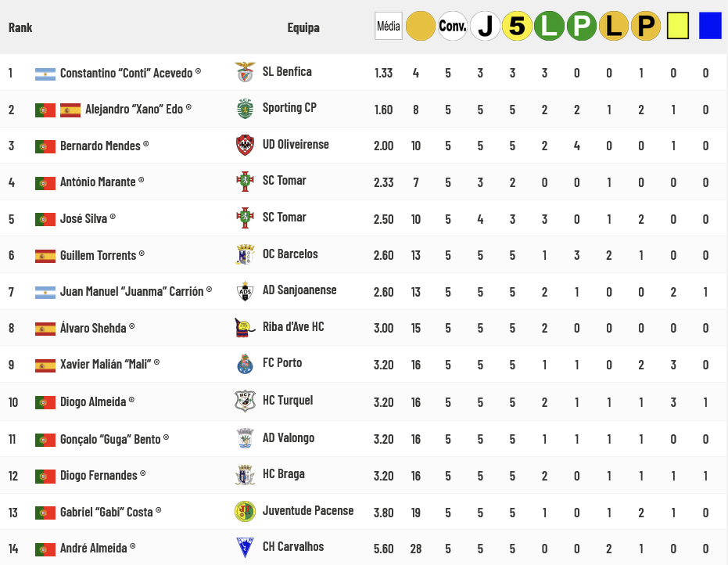This screenshot has height=565, width=728.
Task: Sort by the Média column header
Action: (388, 27)
